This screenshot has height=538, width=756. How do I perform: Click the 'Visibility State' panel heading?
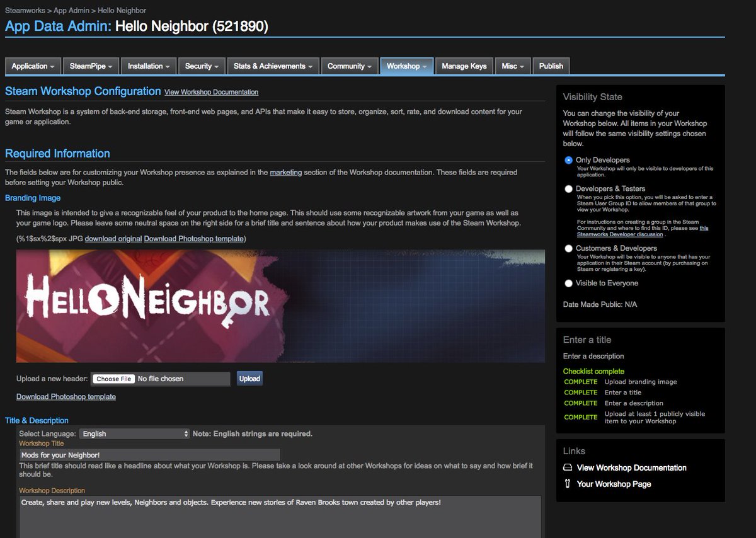tap(592, 97)
